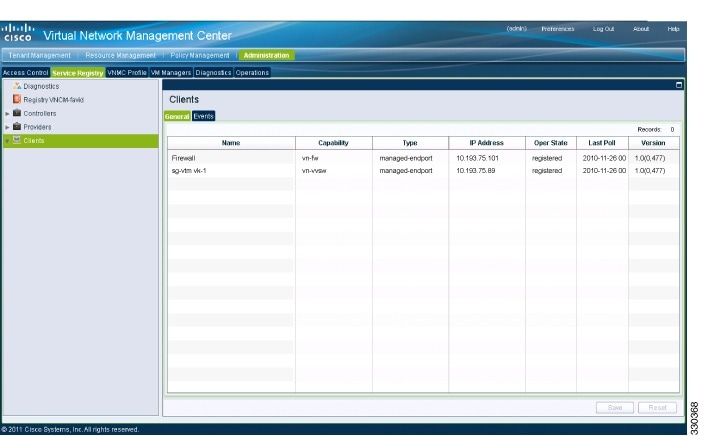Click the Reset button
Screen dimensions: 704x436
[x=657, y=407]
